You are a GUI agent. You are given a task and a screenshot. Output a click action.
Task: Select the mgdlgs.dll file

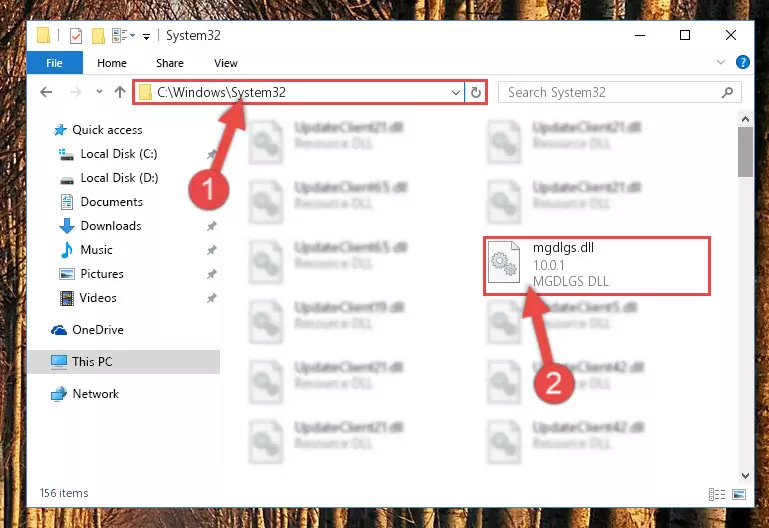point(596,265)
